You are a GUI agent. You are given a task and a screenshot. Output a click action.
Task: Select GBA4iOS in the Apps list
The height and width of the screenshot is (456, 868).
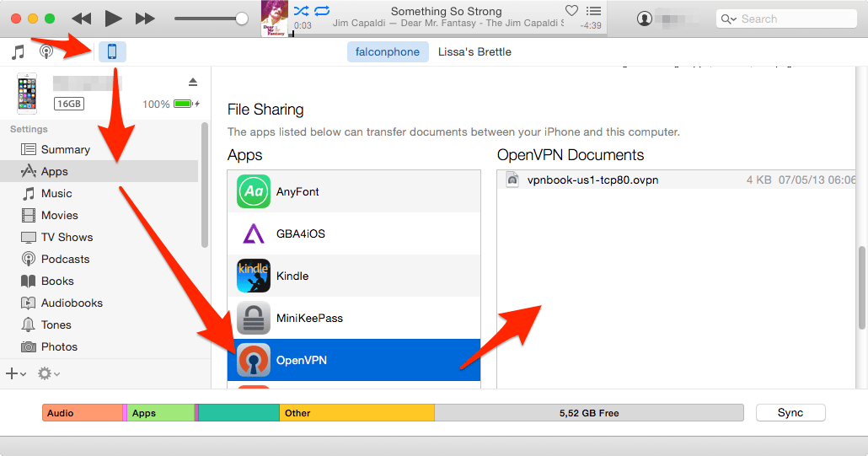coord(354,233)
